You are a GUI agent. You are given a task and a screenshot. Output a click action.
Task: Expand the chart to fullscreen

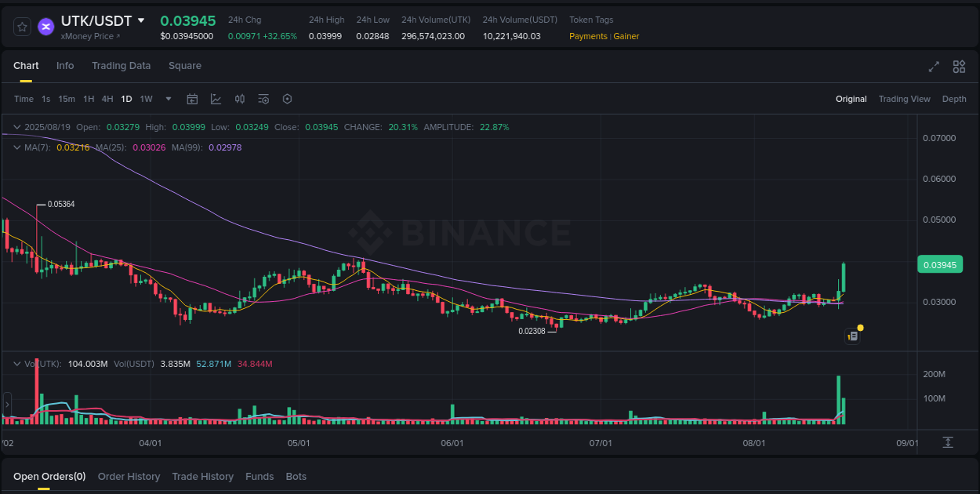(933, 67)
